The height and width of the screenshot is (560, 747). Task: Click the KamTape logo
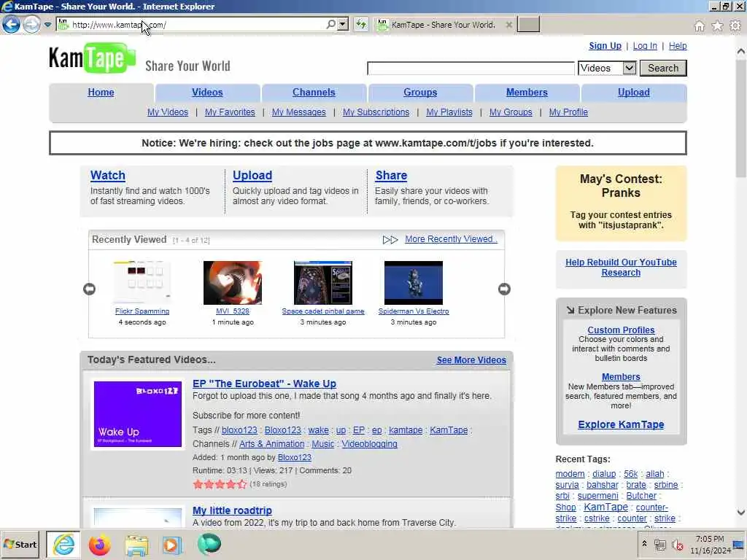93,58
